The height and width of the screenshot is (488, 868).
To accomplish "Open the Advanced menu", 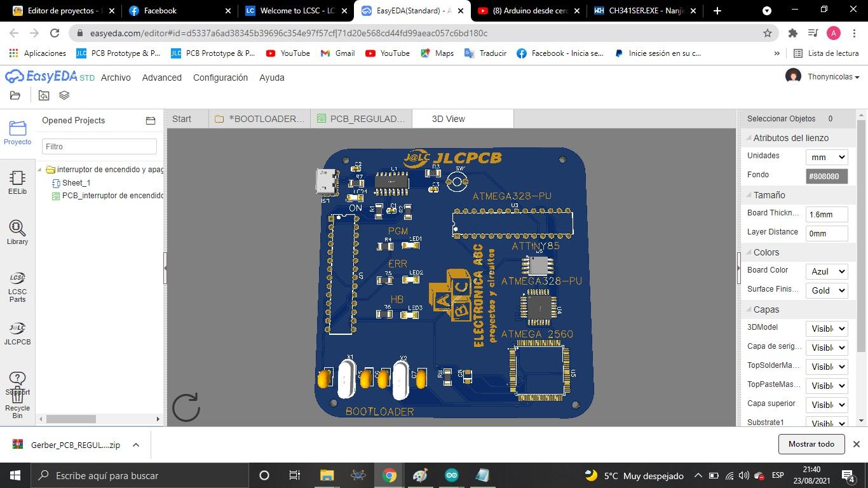I will coord(162,78).
